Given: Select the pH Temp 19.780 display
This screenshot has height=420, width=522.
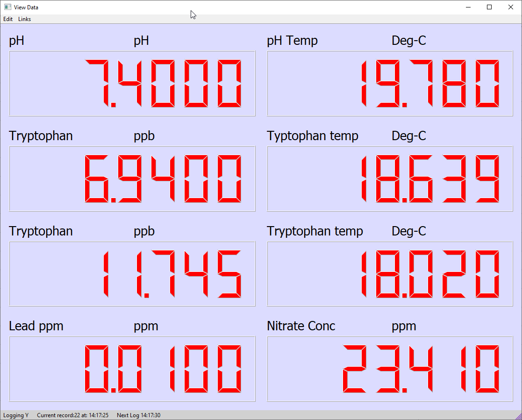Looking at the screenshot, I should (390, 83).
